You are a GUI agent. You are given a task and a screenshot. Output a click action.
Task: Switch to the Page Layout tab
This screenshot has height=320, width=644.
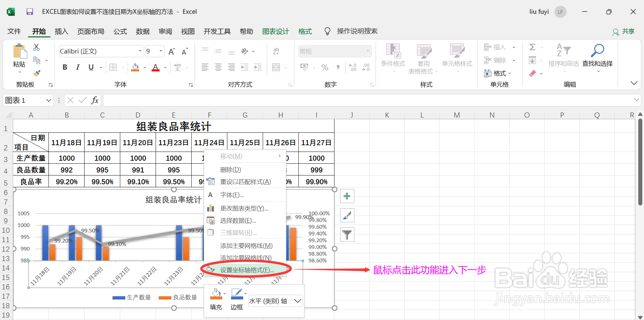[x=91, y=31]
